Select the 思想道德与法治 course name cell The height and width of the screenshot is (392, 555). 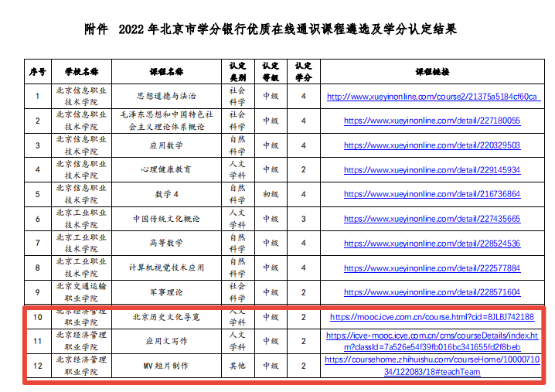pos(166,97)
